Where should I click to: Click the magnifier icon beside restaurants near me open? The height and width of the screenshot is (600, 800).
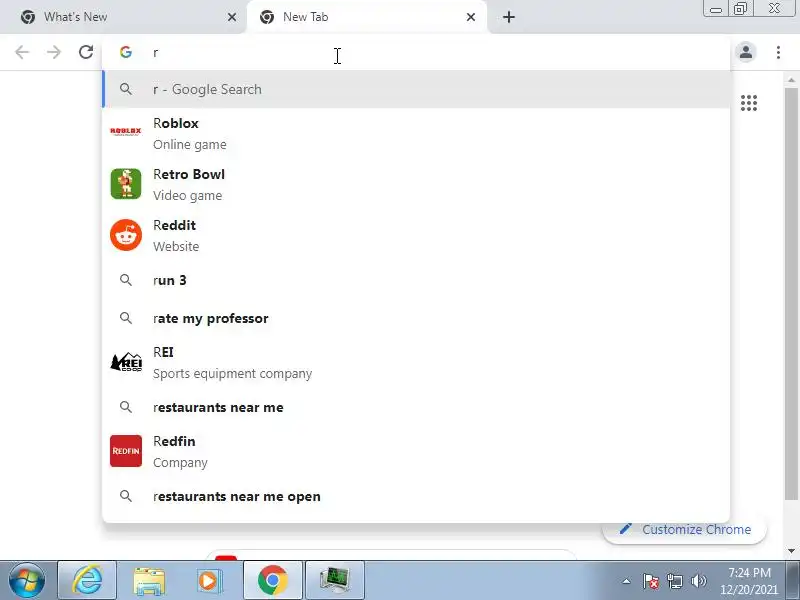click(126, 496)
